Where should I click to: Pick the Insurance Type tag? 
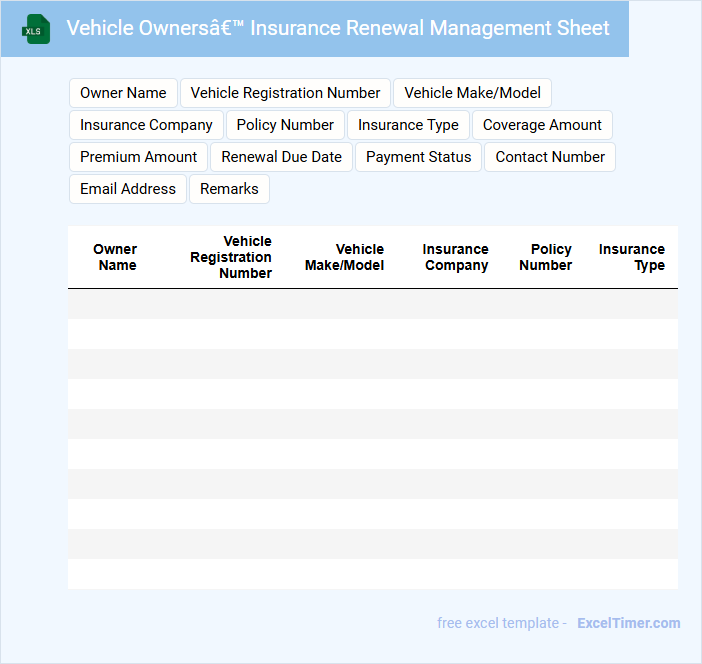coord(408,125)
